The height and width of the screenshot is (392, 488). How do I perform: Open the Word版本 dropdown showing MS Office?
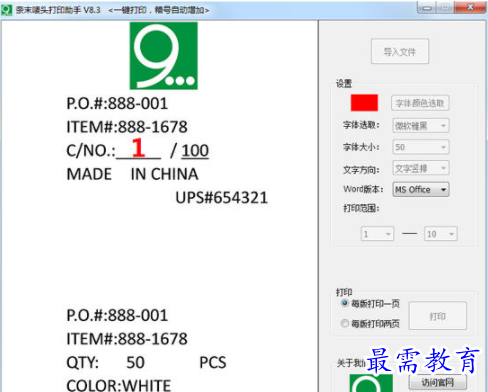(x=421, y=189)
